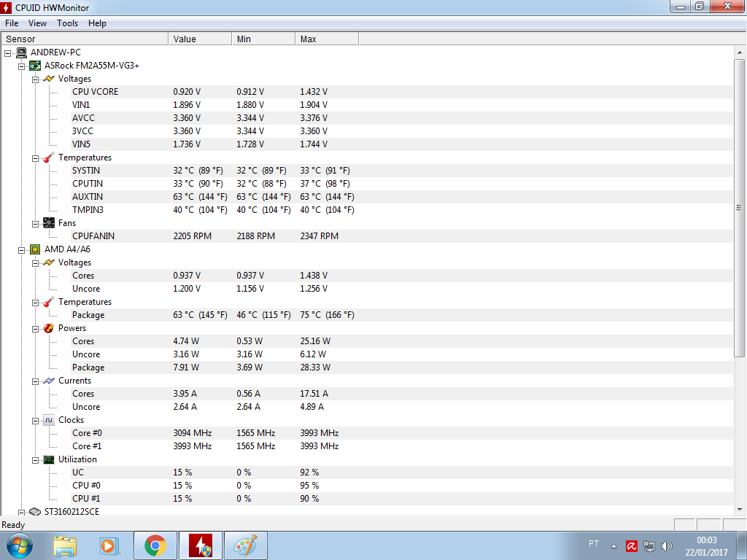Select the UC utilization row
The image size is (747, 560).
pyautogui.click(x=402, y=472)
